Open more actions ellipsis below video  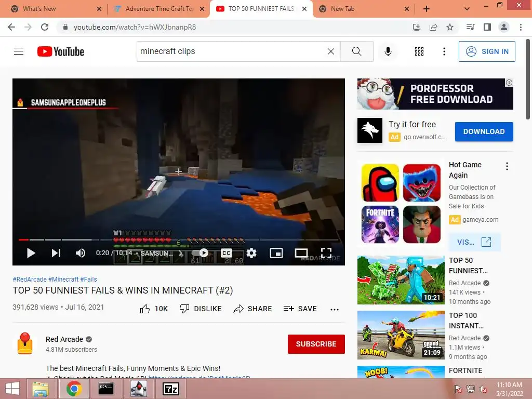(335, 309)
